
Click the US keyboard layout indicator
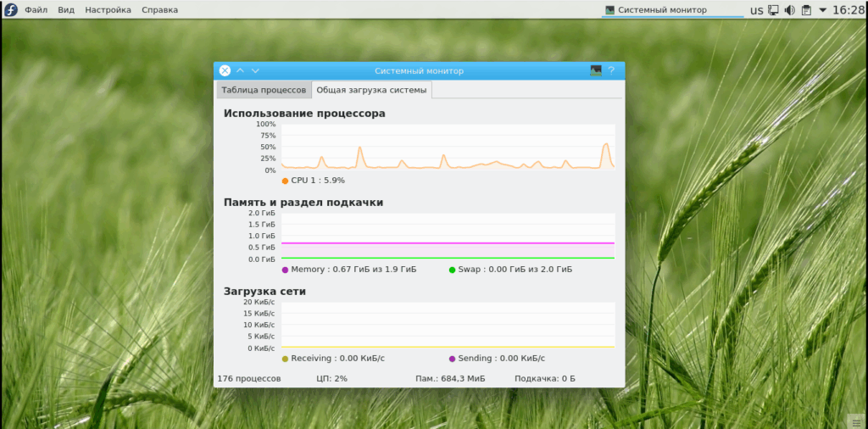pyautogui.click(x=756, y=10)
